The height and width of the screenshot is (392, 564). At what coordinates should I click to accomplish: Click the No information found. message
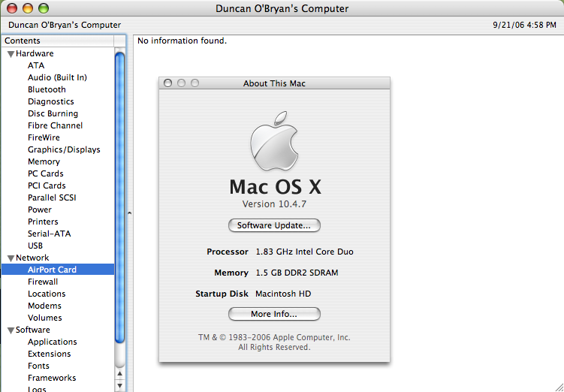(182, 41)
